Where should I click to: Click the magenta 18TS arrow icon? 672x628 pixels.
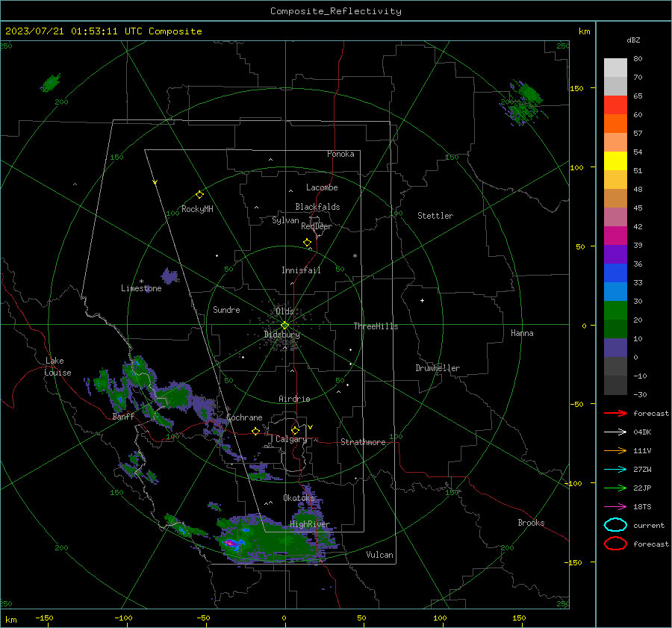[615, 507]
